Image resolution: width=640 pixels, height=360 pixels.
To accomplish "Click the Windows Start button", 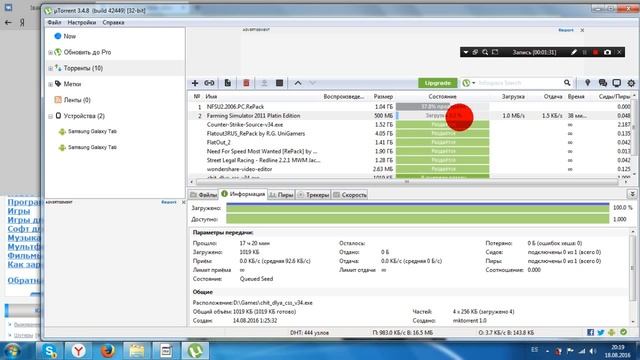I will pos(13,351).
